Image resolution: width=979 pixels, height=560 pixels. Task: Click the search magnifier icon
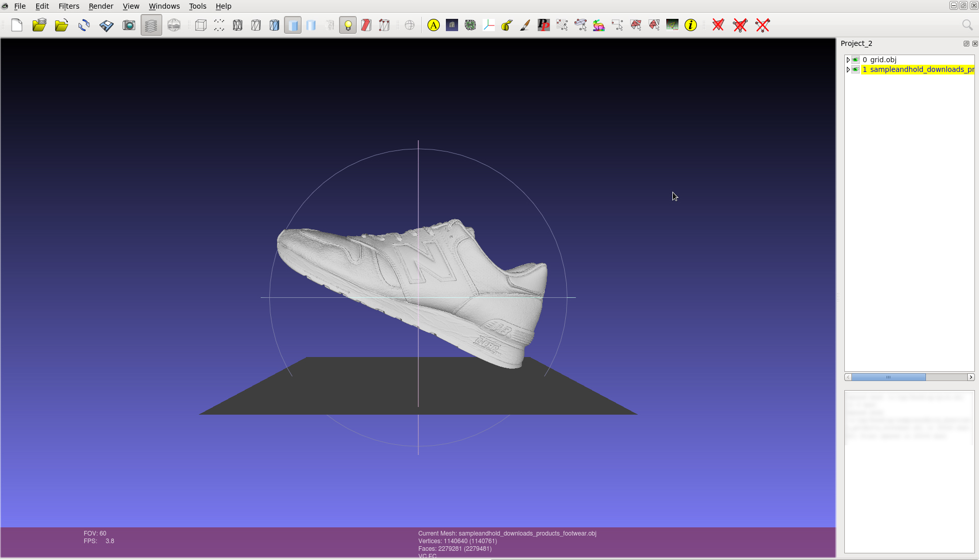pyautogui.click(x=967, y=25)
